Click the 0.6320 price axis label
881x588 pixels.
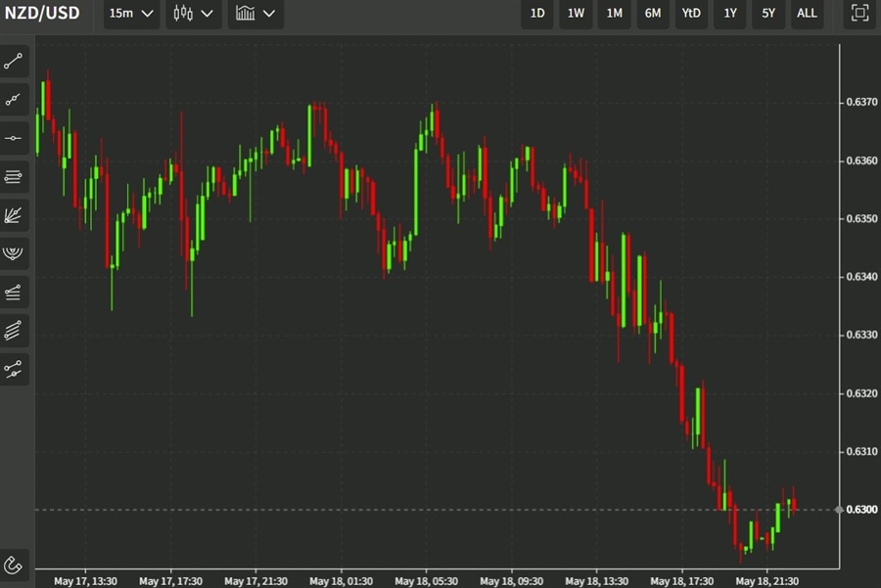point(861,393)
